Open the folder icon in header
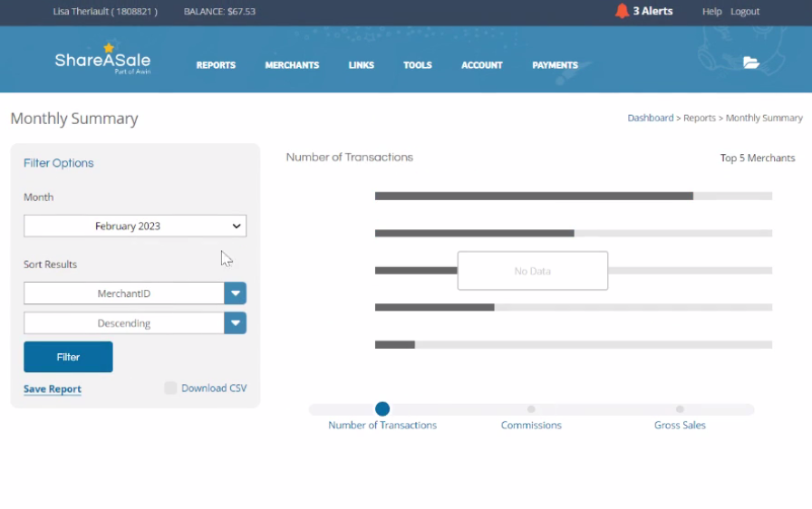Viewport: 812px width, 509px height. [x=751, y=63]
